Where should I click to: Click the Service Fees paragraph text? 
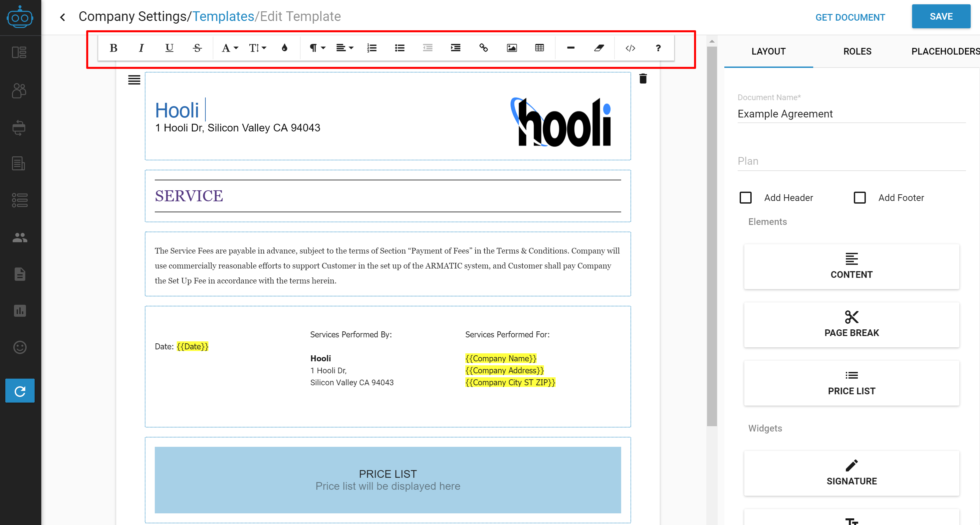click(x=387, y=265)
